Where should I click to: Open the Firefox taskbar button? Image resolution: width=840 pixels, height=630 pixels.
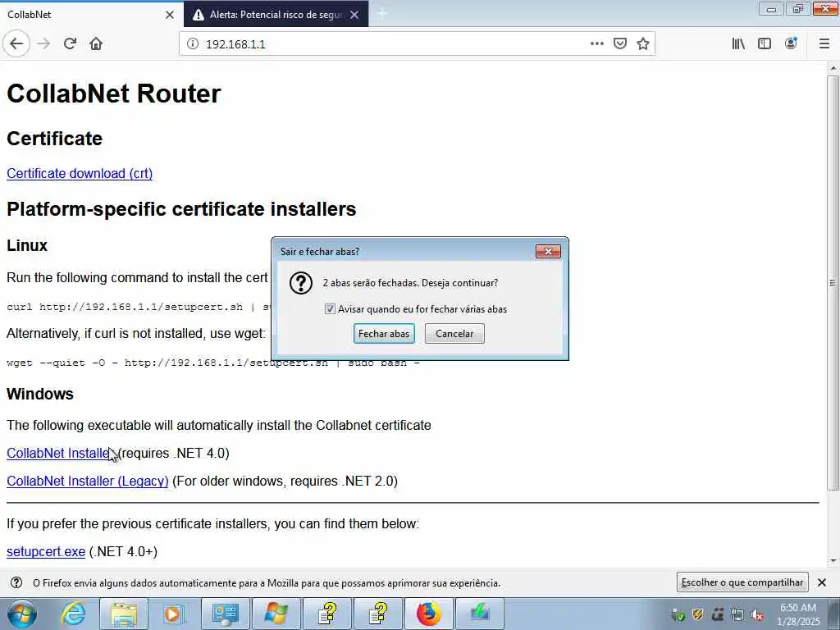(x=428, y=614)
